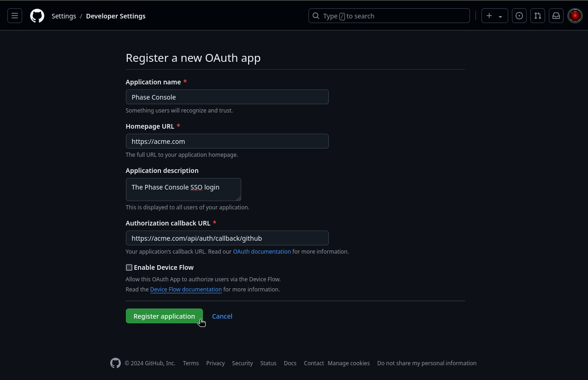
Task: Open Docs footer link
Action: coord(290,363)
